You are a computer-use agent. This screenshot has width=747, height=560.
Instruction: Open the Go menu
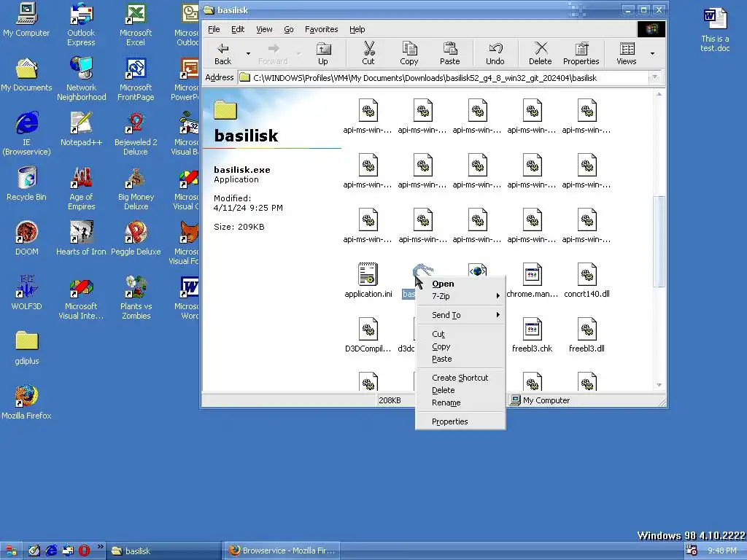(x=289, y=29)
